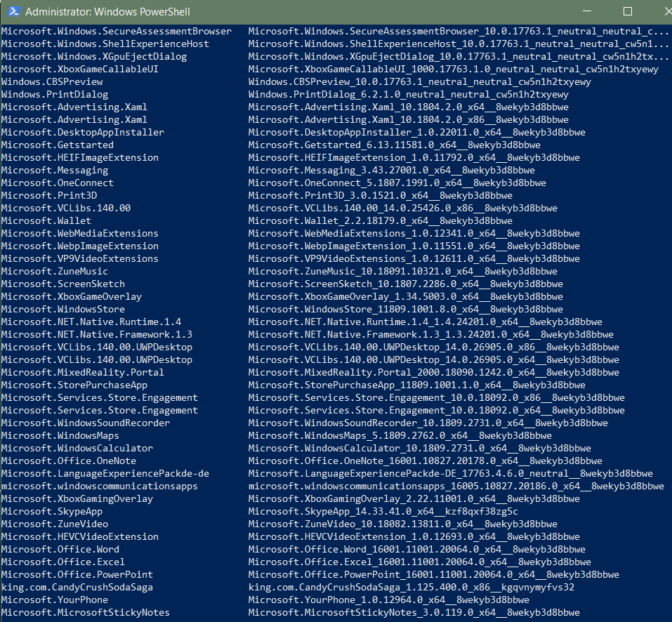Select Microsoft.Office.OneNote name entry
This screenshot has height=622, width=672.
69,461
